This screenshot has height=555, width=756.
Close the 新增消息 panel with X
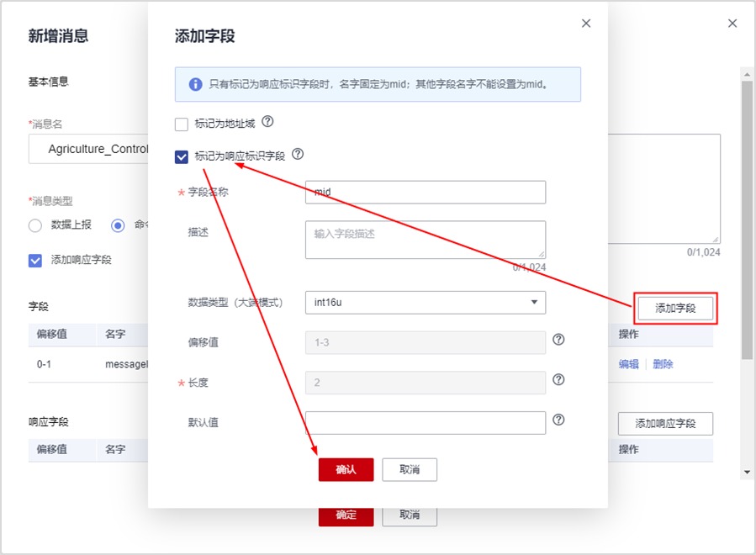pyautogui.click(x=732, y=24)
